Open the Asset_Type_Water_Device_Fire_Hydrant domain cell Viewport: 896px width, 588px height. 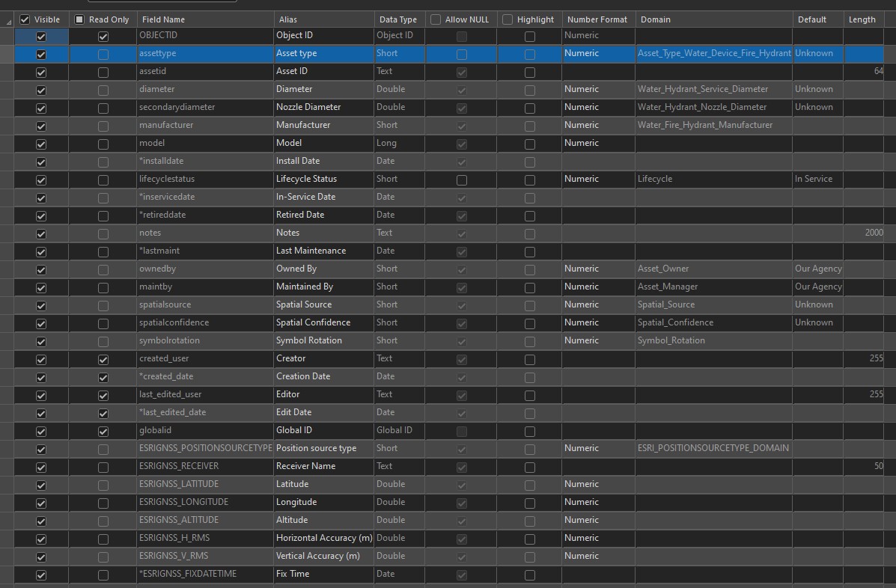pyautogui.click(x=713, y=53)
